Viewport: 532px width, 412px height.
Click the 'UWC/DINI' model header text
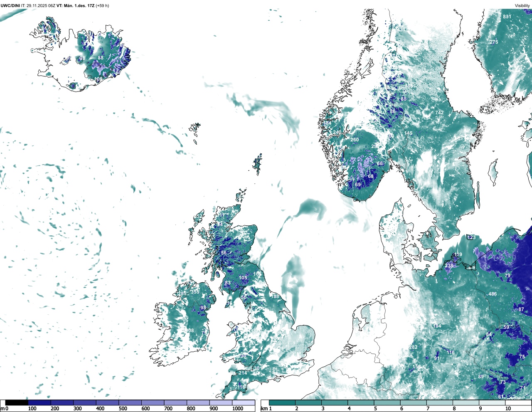tap(10, 6)
